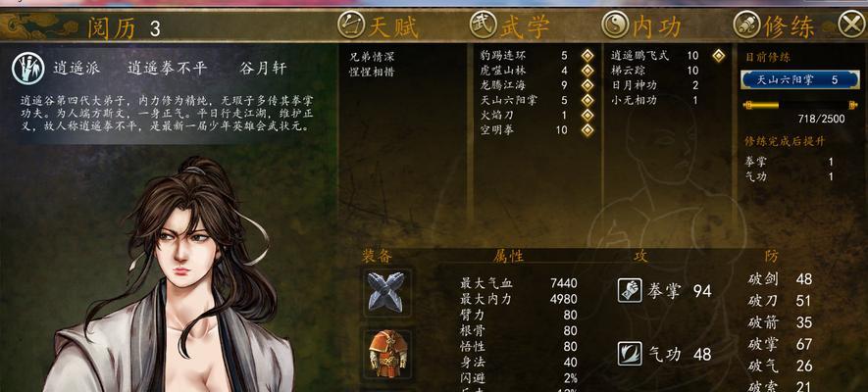The width and height of the screenshot is (868, 392).
Task: Click the 逍遥派 bamboo sect emblem
Action: [x=28, y=70]
